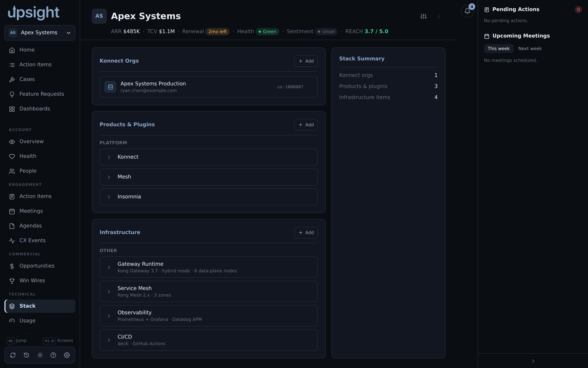
Task: Open Opportunities in sidebar
Action: coord(40,266)
